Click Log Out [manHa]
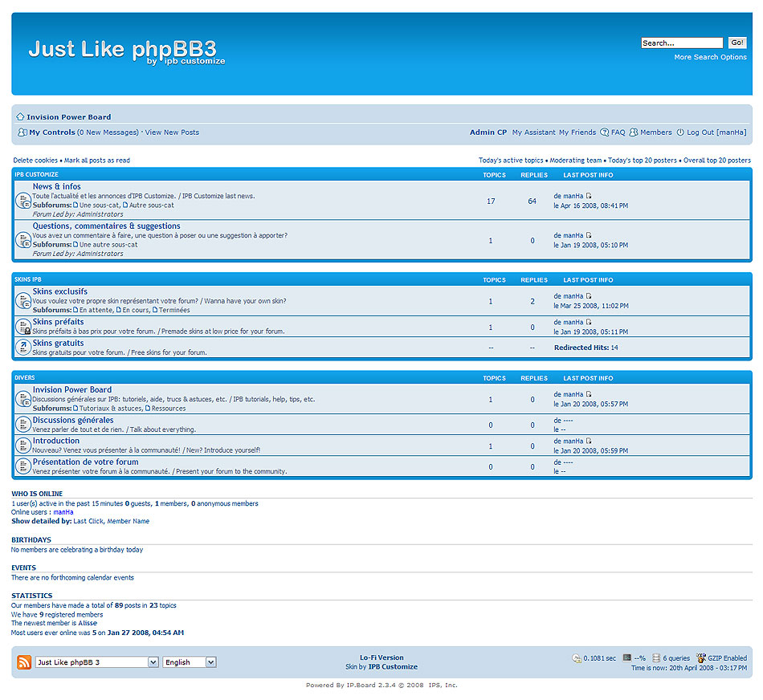 click(x=716, y=132)
